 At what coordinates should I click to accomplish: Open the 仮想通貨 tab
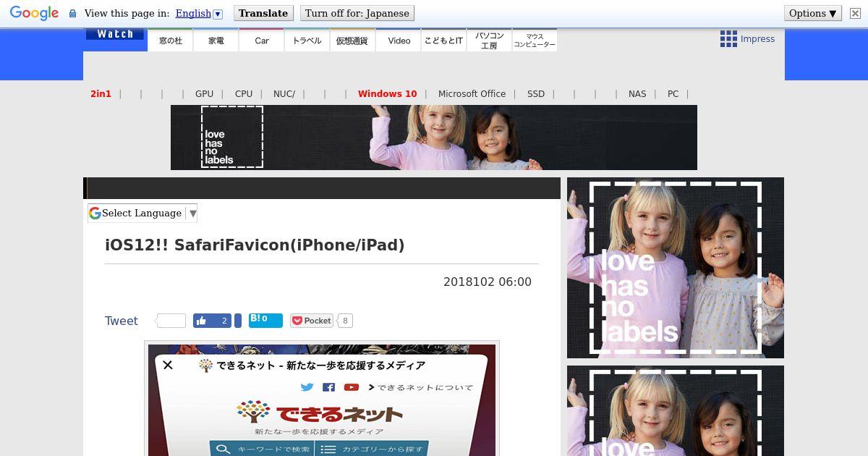(x=352, y=41)
